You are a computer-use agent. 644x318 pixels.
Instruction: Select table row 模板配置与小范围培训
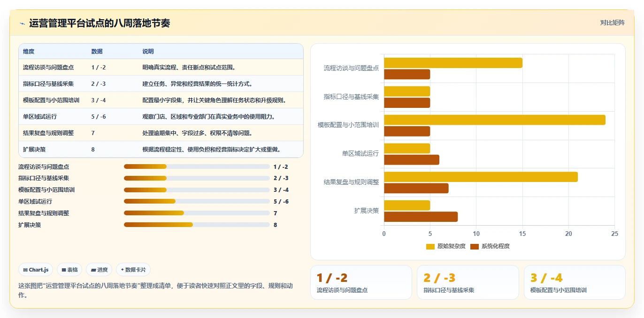coord(161,100)
